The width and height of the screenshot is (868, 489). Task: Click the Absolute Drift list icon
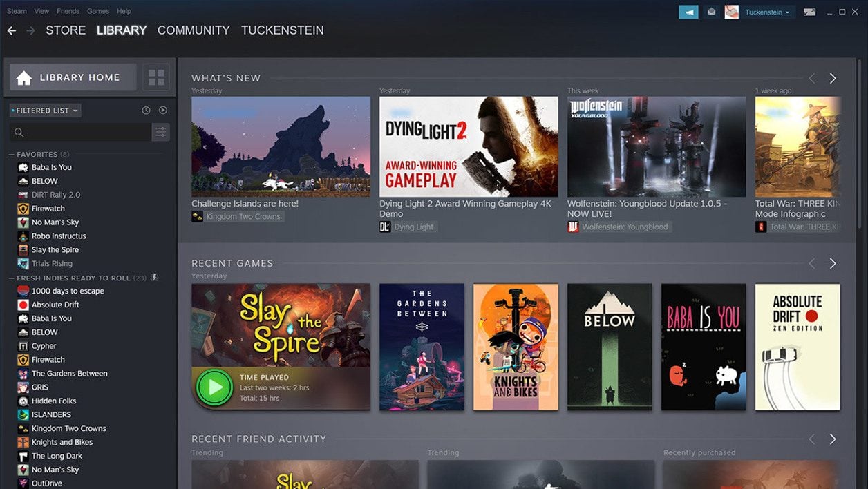pos(23,305)
